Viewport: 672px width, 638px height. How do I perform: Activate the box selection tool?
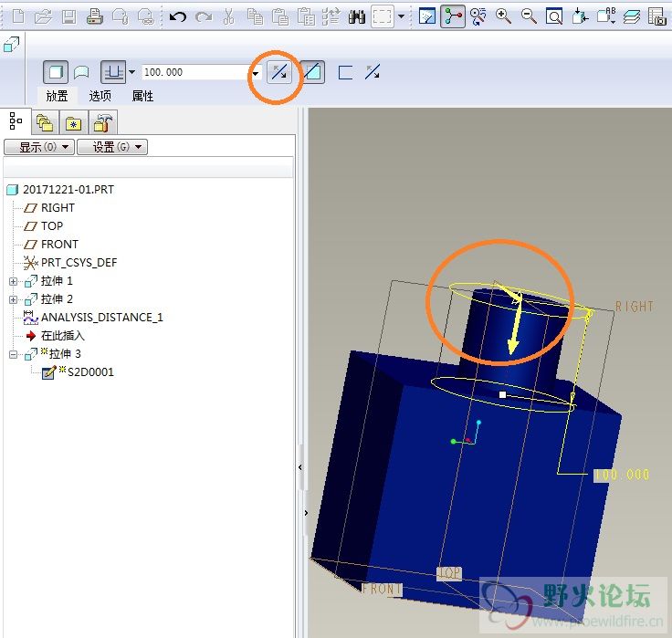tap(383, 16)
